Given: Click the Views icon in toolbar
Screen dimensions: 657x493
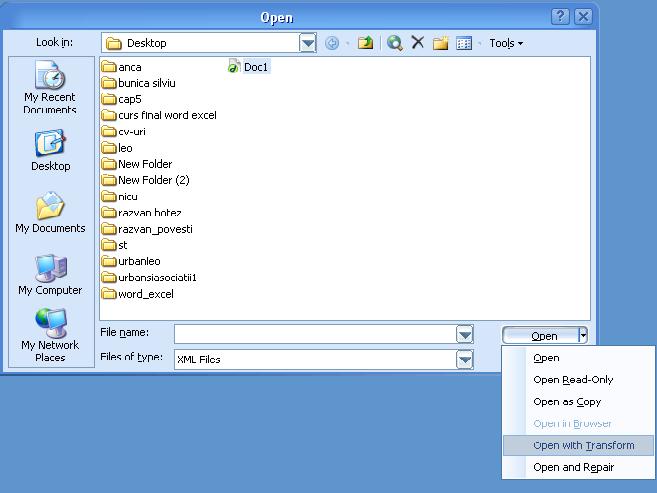Looking at the screenshot, I should coord(463,43).
